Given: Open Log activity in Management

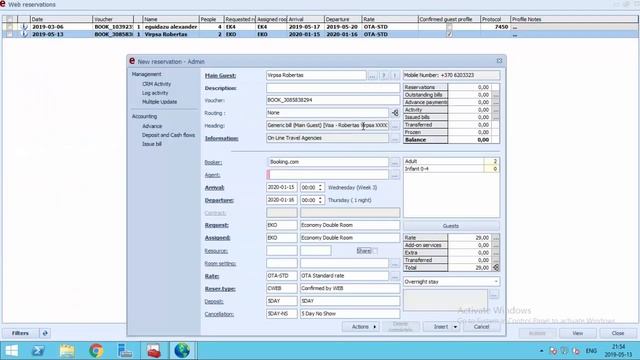Looking at the screenshot, I should (x=155, y=93).
